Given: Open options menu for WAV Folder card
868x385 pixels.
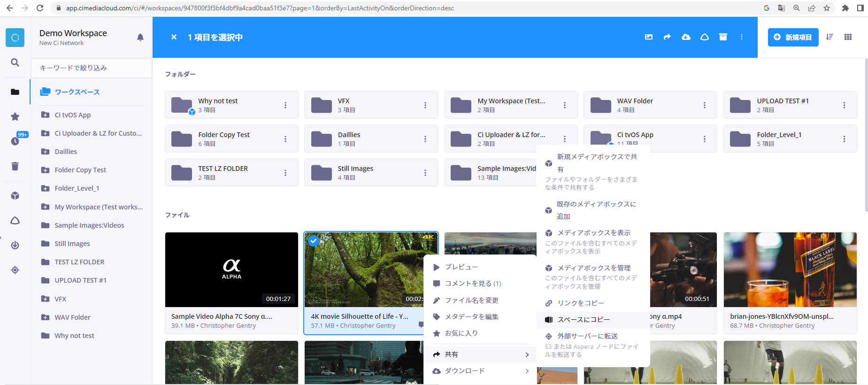Looking at the screenshot, I should pos(705,105).
